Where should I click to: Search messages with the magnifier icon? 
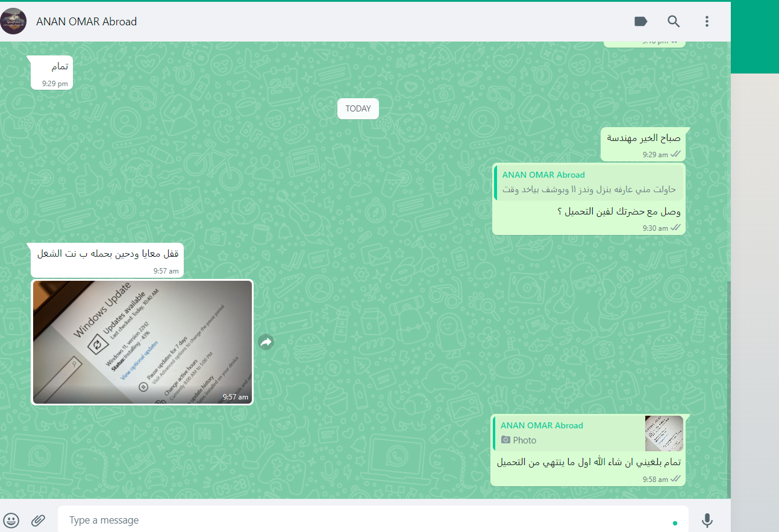click(674, 22)
